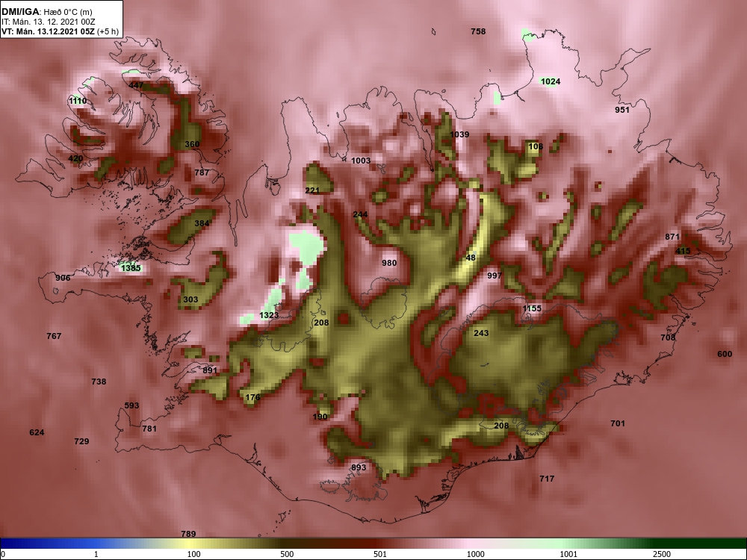Click the map value 244

(x=360, y=214)
